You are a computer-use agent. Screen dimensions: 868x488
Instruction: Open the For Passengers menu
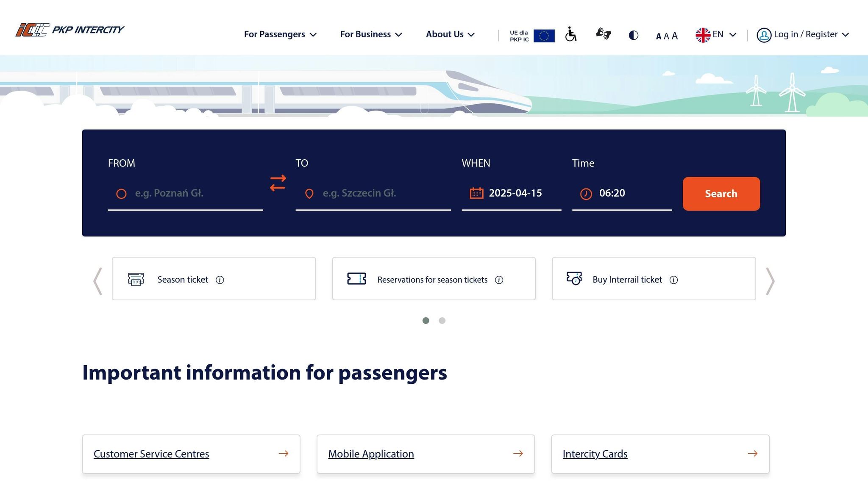[280, 34]
